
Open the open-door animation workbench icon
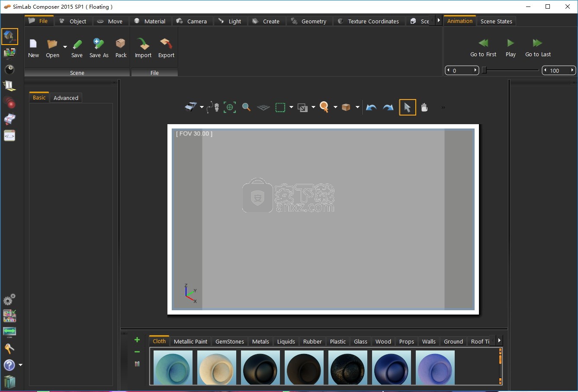(x=10, y=86)
